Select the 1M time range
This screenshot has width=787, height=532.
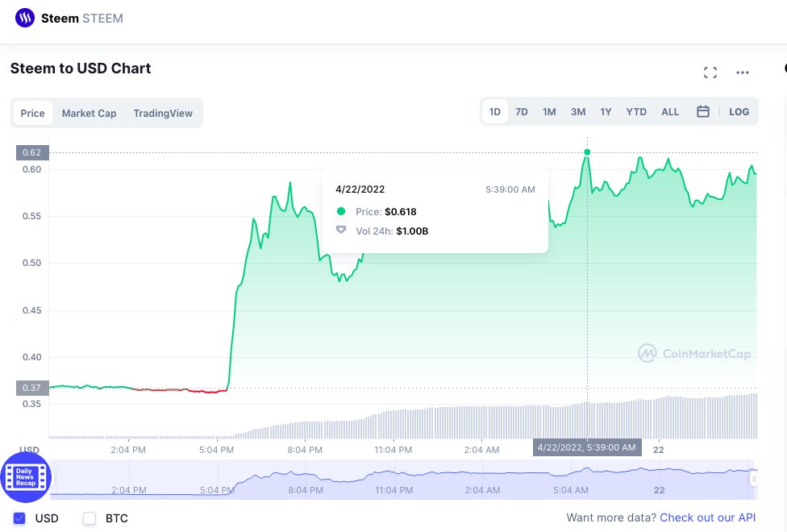tap(549, 112)
